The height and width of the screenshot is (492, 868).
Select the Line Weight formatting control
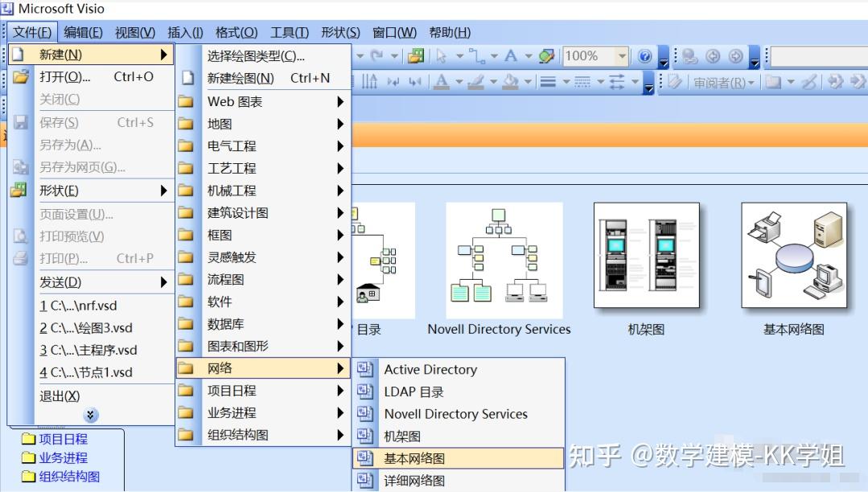point(549,80)
